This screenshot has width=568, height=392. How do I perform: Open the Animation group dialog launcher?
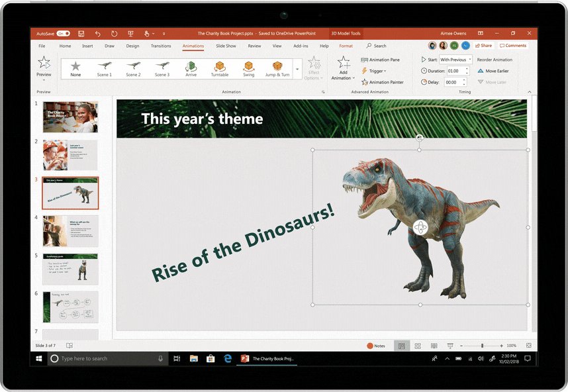(323, 92)
